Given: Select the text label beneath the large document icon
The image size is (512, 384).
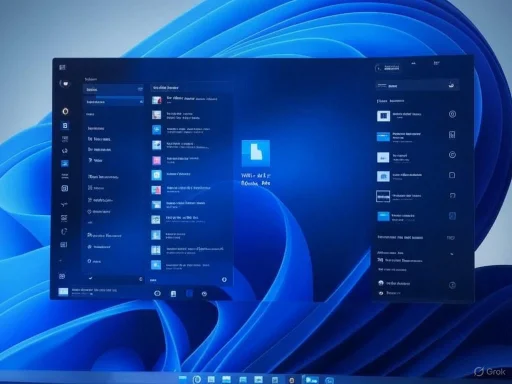Looking at the screenshot, I should tap(256, 179).
